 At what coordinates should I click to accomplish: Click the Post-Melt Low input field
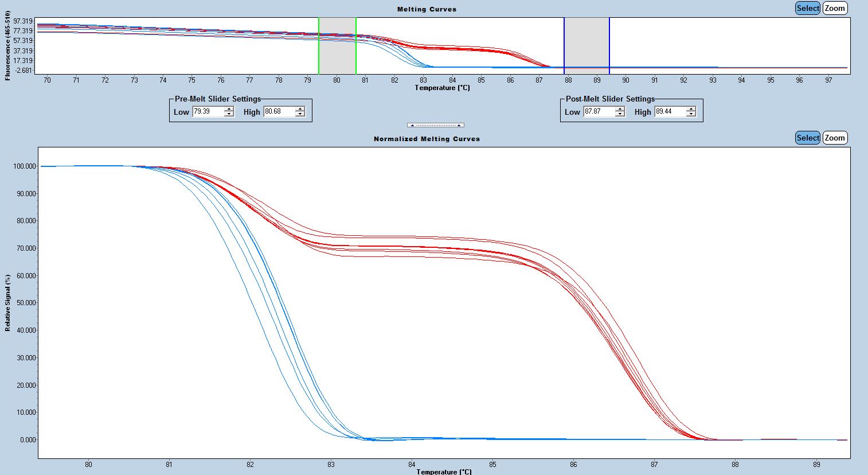[598, 112]
